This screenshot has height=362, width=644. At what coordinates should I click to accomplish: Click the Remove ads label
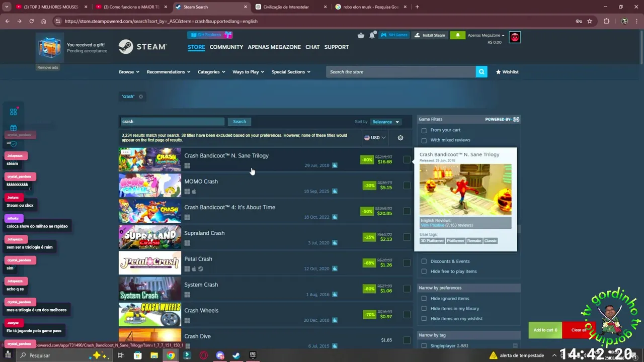48,67
